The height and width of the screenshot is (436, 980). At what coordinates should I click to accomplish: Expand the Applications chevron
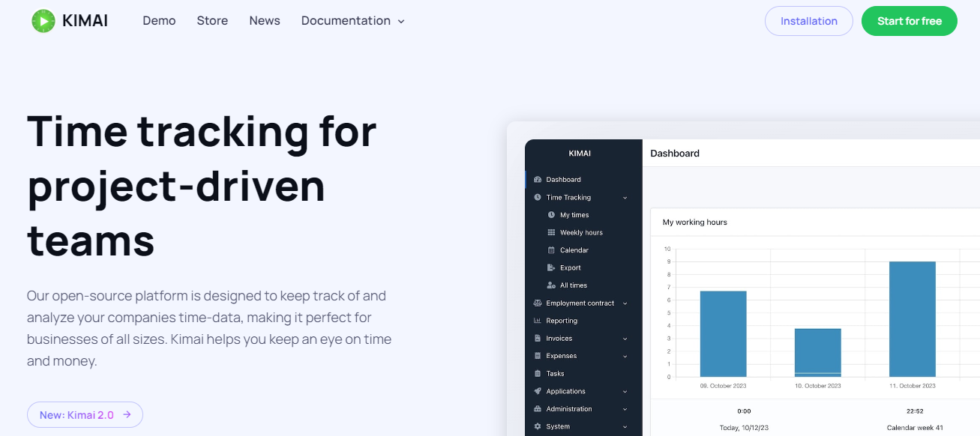click(x=625, y=391)
